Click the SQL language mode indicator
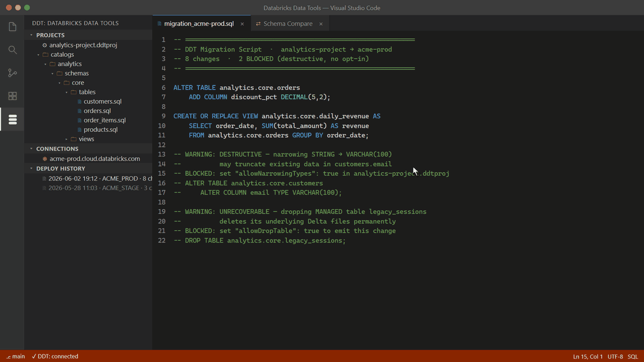644x362 pixels. (x=633, y=357)
